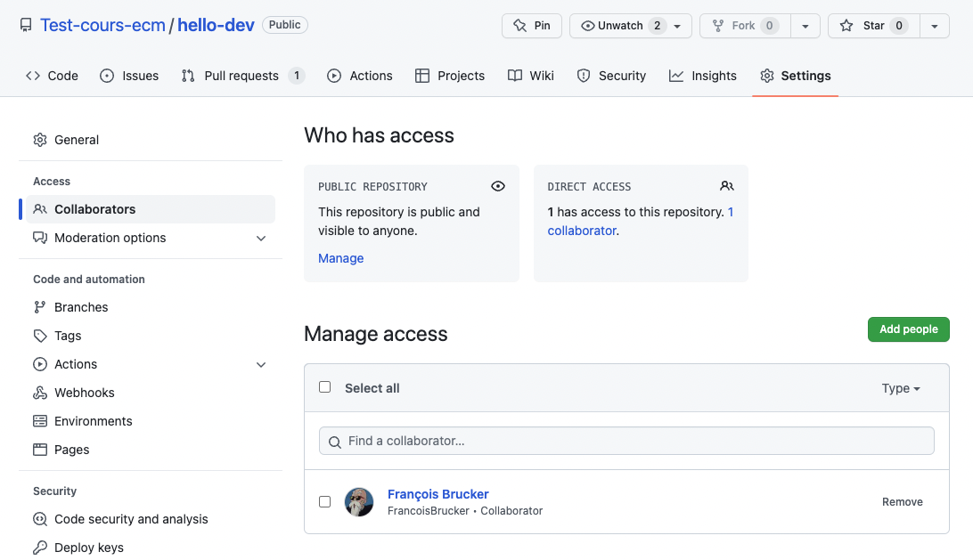Viewport: 973px width, 560px height.
Task: Switch to the Pull requests tab
Action: coord(241,76)
